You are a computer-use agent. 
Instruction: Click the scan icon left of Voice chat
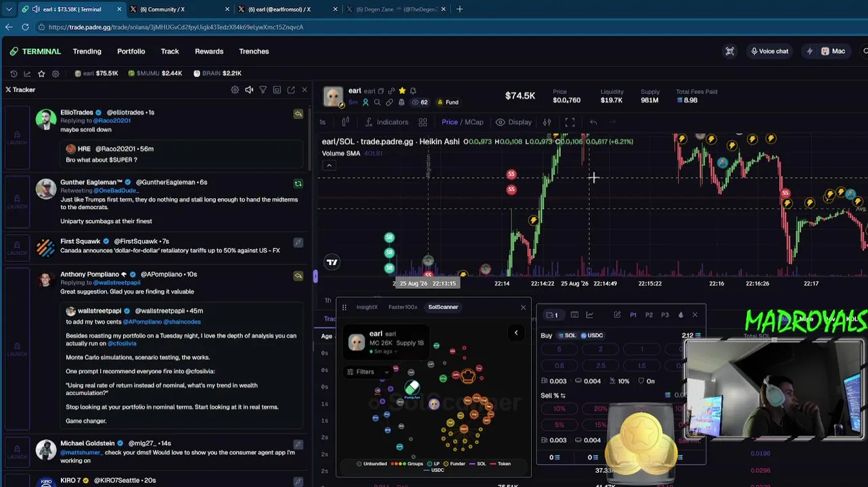point(730,51)
